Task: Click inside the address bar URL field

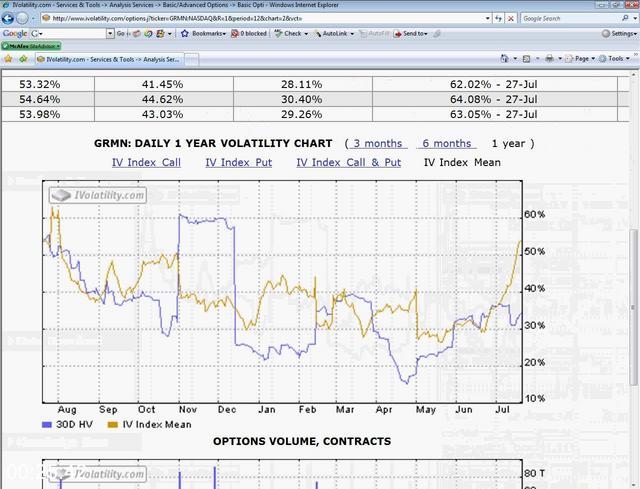Action: pos(265,18)
